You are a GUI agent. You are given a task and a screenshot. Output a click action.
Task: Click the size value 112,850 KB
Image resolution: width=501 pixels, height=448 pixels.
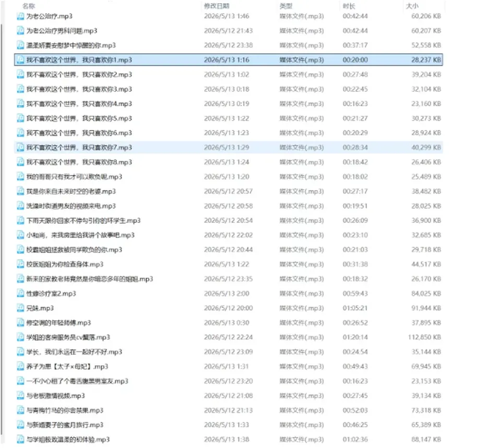point(425,337)
